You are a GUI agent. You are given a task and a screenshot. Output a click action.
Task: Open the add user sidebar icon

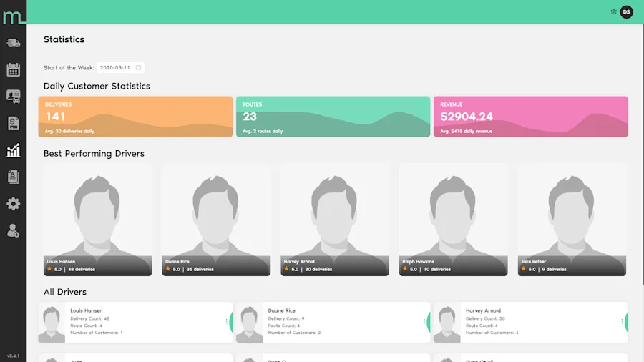(13, 230)
